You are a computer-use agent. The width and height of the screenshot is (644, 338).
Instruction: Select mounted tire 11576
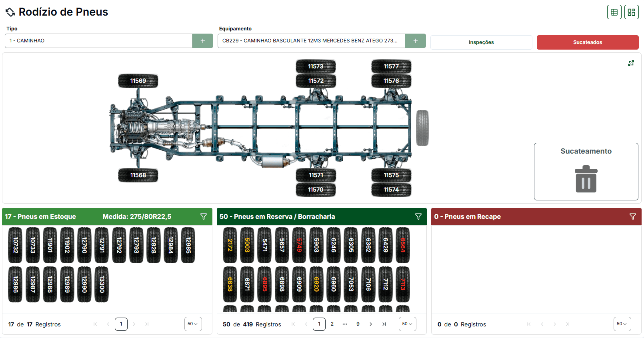tap(391, 81)
